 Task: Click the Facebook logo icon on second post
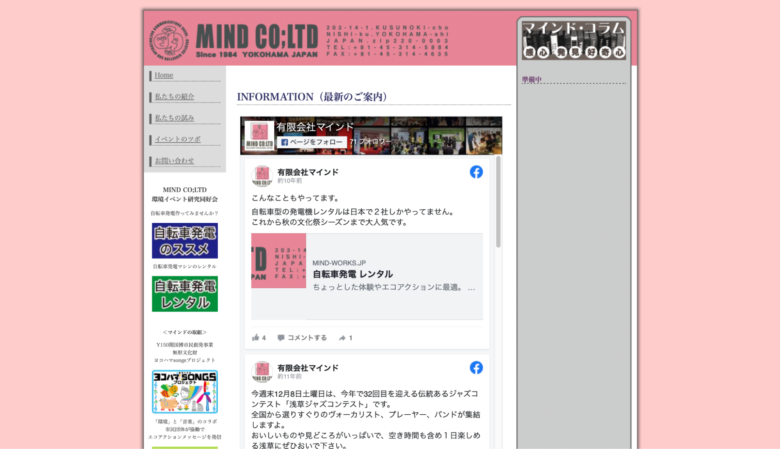tap(476, 368)
